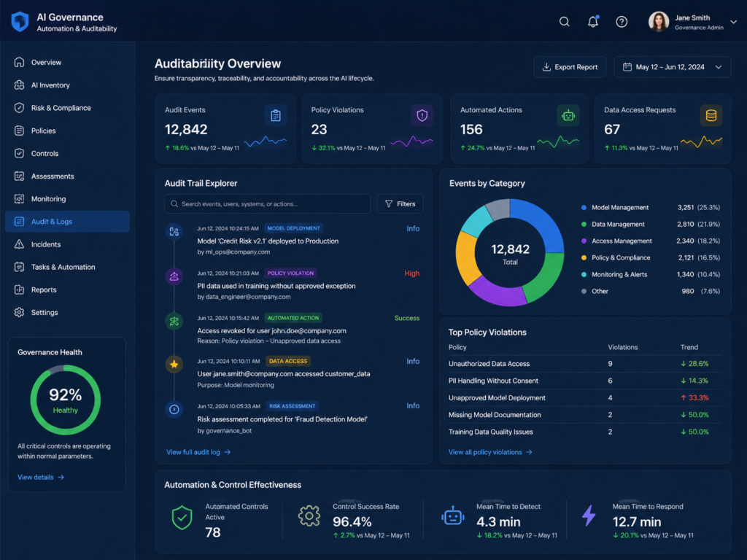Open the PII data used in training event
This screenshot has height=560, width=747.
point(276,286)
